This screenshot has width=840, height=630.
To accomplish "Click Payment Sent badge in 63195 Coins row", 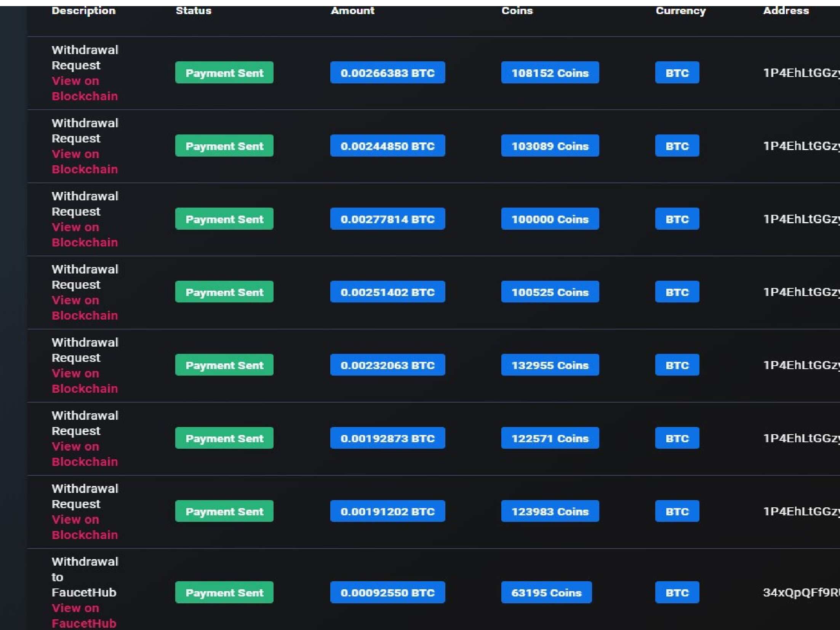I will pyautogui.click(x=224, y=592).
